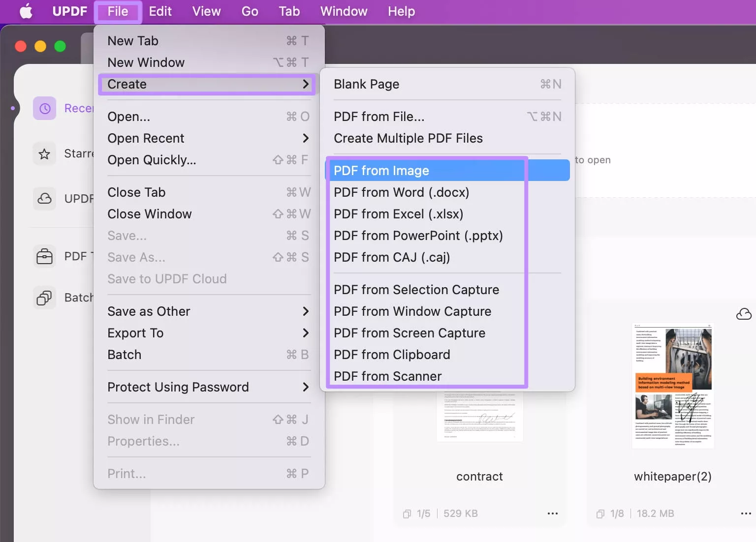Select PDF from Selection Capture

tap(447, 290)
